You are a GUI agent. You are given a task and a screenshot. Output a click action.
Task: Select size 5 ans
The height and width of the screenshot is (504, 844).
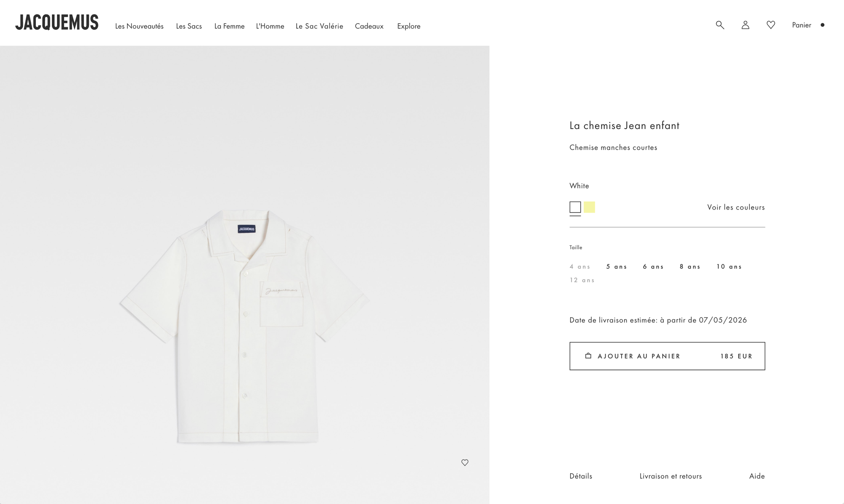[x=617, y=267]
